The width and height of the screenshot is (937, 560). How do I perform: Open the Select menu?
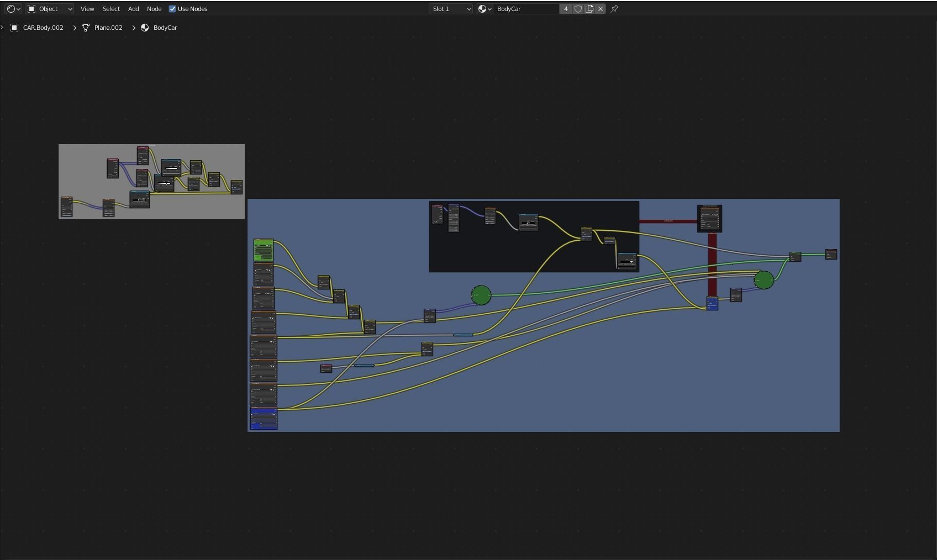(x=111, y=9)
